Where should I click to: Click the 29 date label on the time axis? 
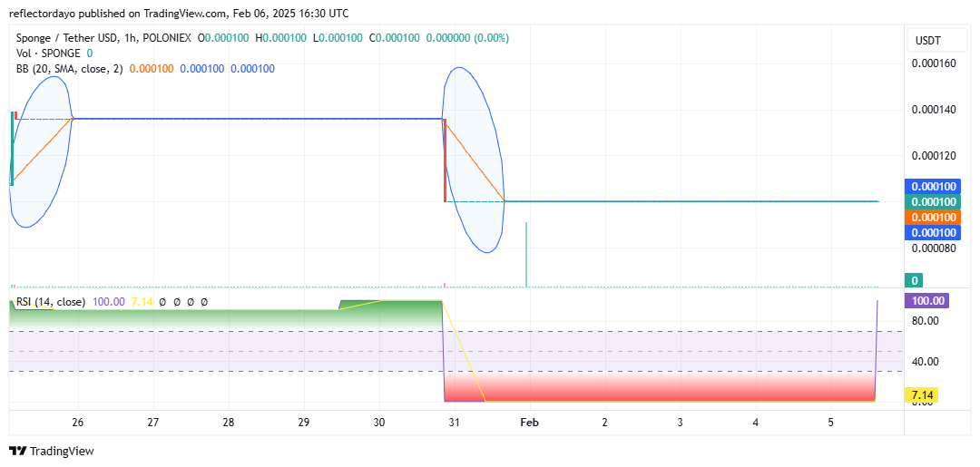pyautogui.click(x=304, y=422)
